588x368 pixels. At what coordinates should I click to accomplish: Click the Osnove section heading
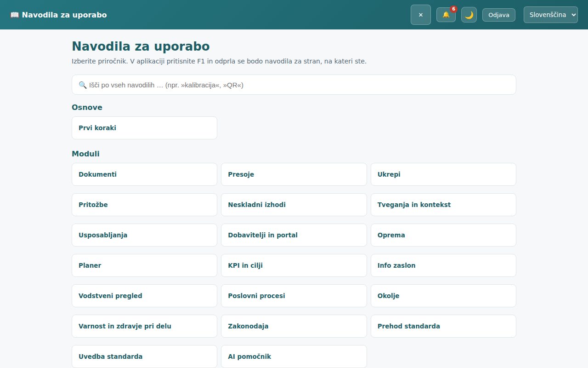87,107
